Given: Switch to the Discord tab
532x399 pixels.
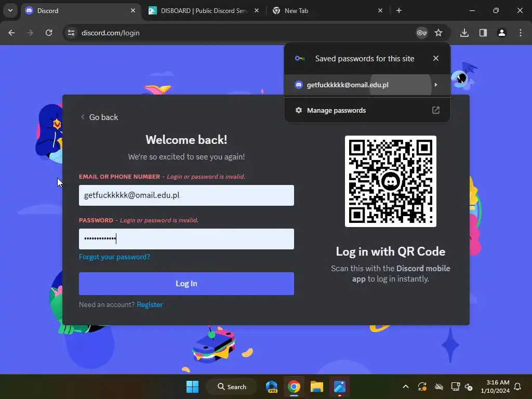Looking at the screenshot, I should coord(81,10).
